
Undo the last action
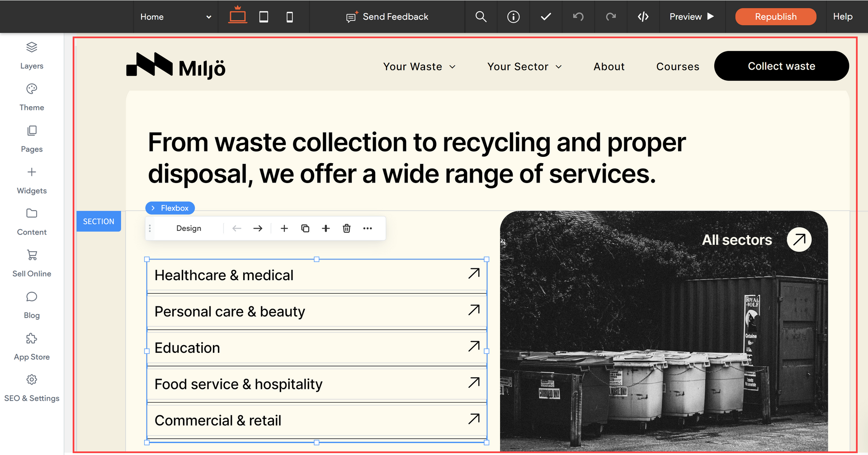(x=578, y=17)
